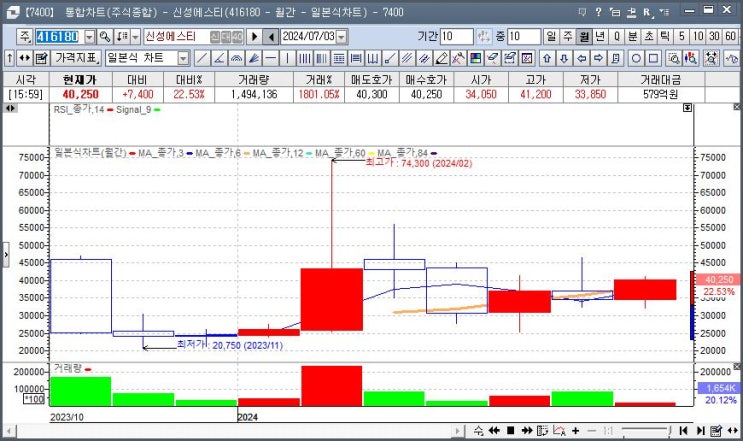Switch to yearly (년) chart period
Image resolution: width=743 pixels, height=441 pixels.
point(600,36)
